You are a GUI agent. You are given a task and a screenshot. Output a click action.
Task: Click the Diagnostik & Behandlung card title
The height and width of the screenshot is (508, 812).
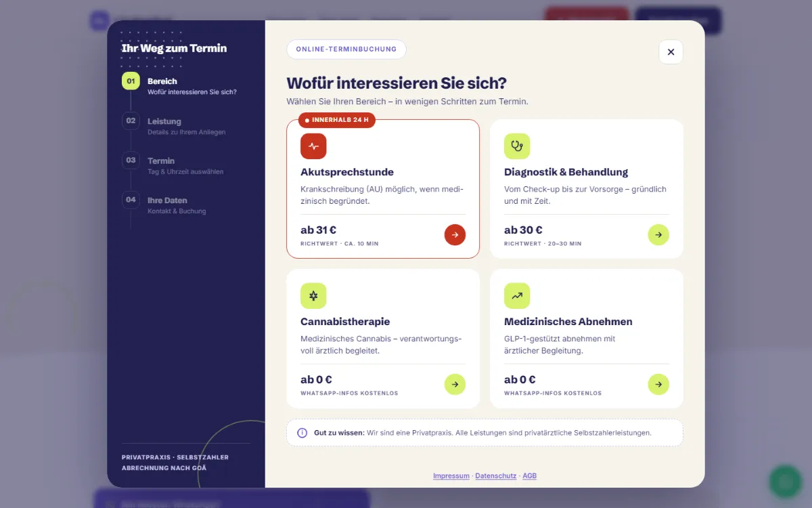pyautogui.click(x=566, y=172)
